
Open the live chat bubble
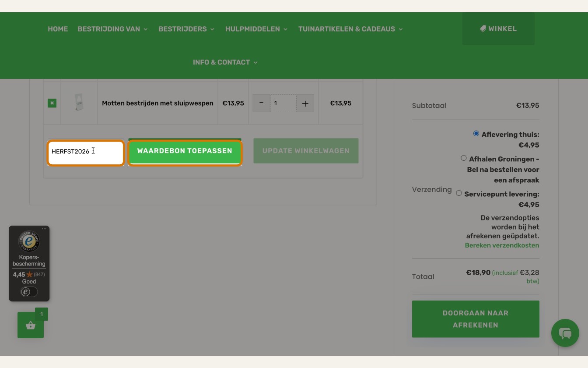(x=565, y=333)
